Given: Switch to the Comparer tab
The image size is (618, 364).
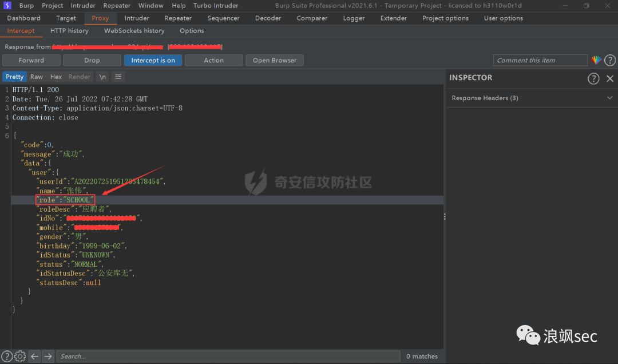Looking at the screenshot, I should coord(312,18).
